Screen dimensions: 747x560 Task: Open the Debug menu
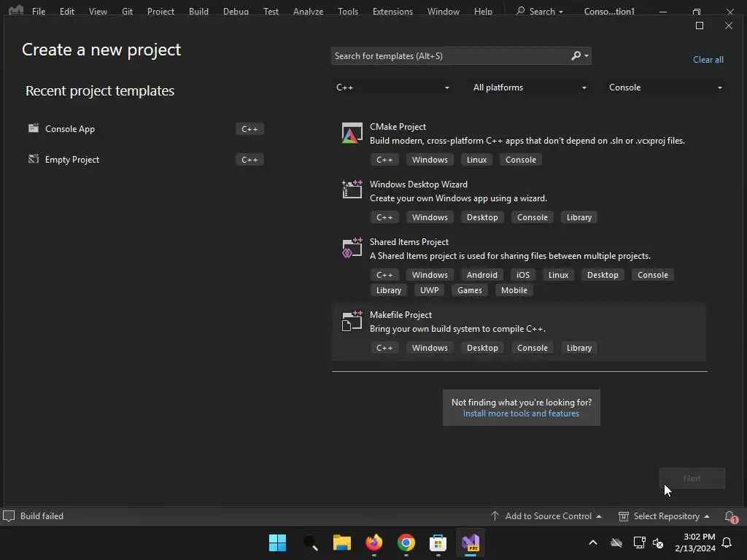click(x=236, y=11)
